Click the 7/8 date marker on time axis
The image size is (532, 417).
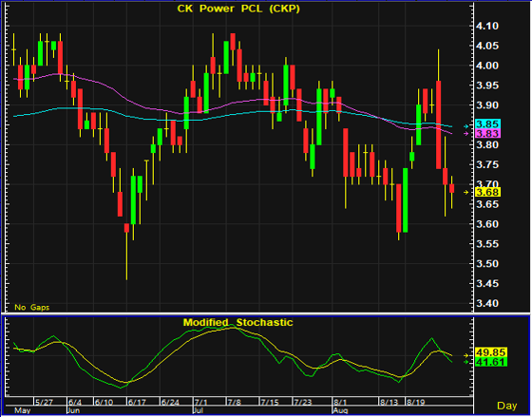(235, 402)
